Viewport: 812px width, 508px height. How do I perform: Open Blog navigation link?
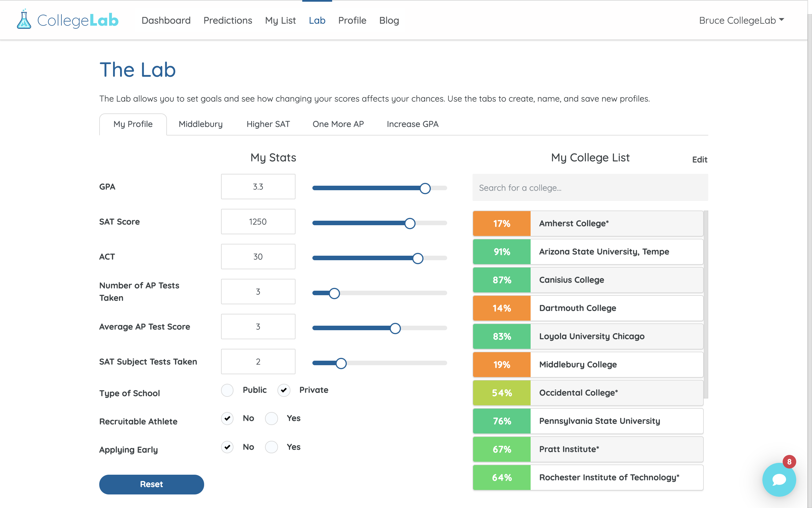[x=389, y=20]
